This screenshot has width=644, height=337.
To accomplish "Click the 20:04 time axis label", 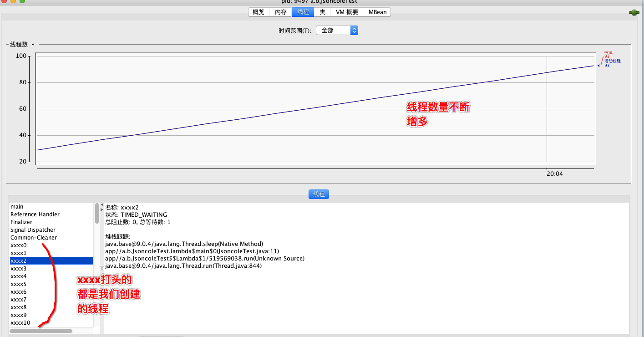I will [555, 174].
